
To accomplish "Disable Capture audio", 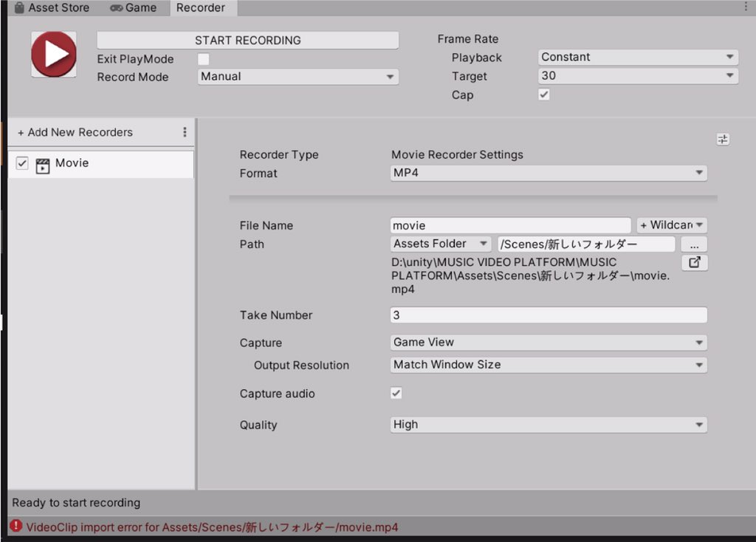I will coord(396,393).
